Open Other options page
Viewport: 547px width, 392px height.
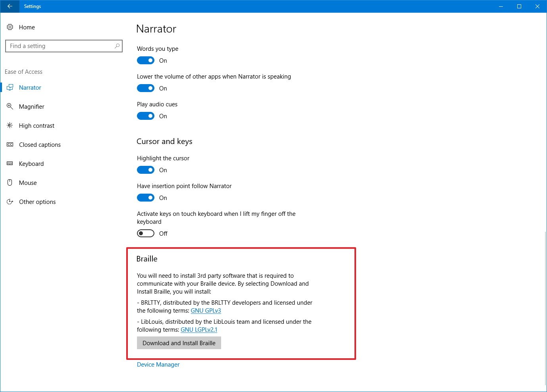click(37, 202)
